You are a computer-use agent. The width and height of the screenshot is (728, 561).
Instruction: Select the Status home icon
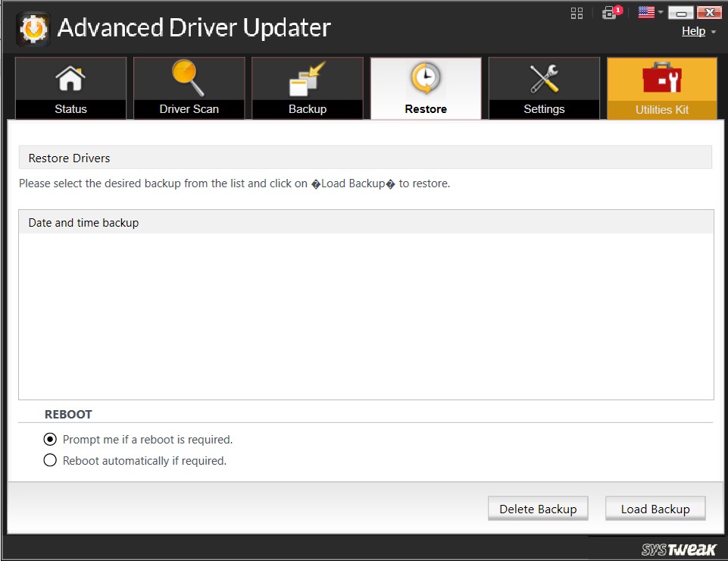[x=70, y=78]
